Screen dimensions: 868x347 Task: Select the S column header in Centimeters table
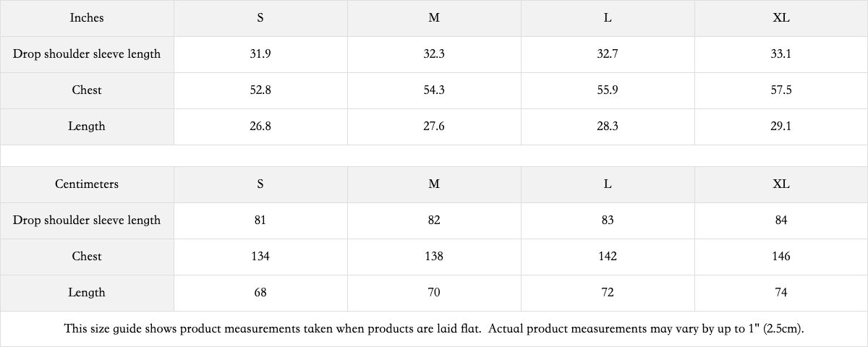tap(260, 184)
